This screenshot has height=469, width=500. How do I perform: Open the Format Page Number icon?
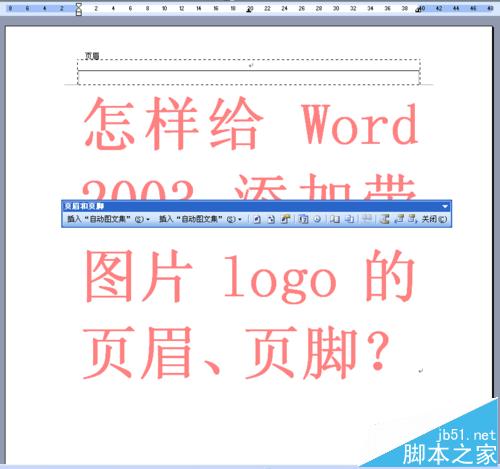(285, 219)
